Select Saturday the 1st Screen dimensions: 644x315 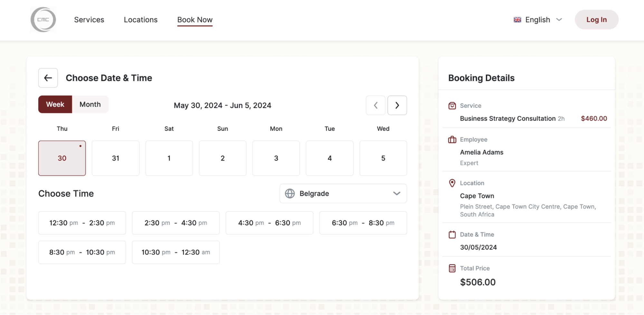[169, 158]
